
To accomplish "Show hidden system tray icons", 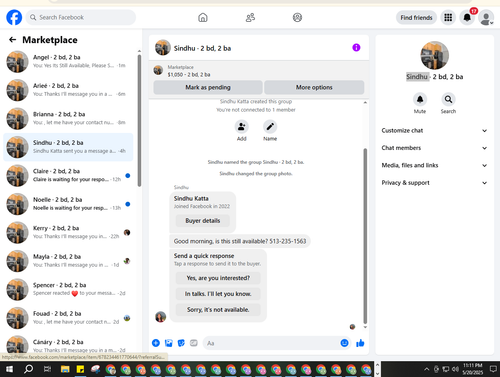I will [x=426, y=369].
